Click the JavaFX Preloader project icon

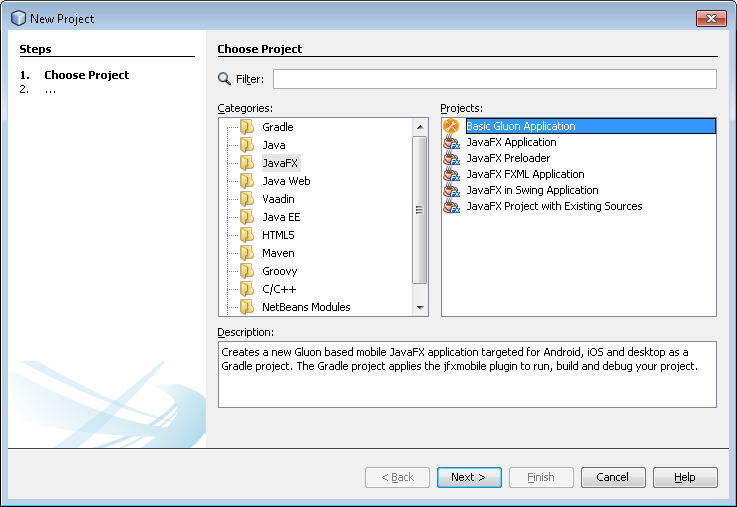click(452, 158)
